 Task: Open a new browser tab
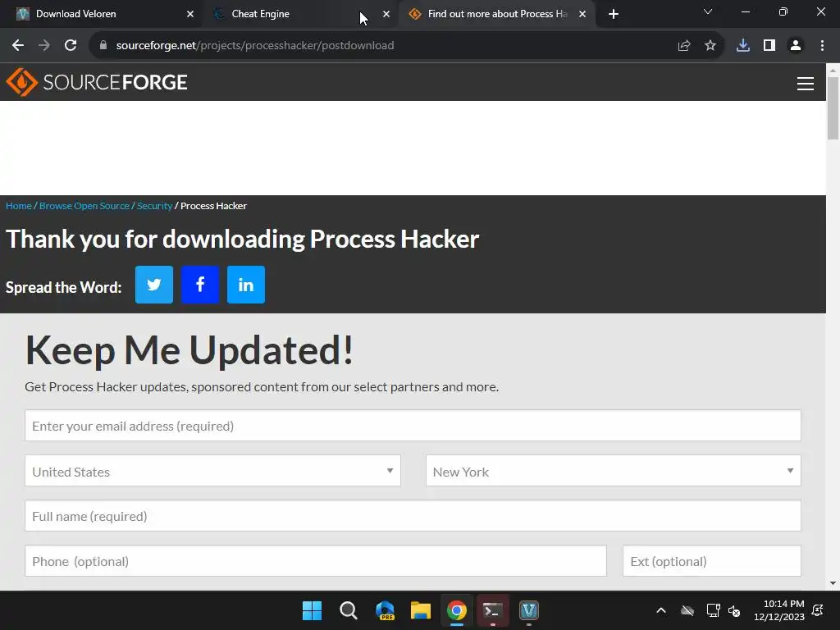click(x=614, y=14)
